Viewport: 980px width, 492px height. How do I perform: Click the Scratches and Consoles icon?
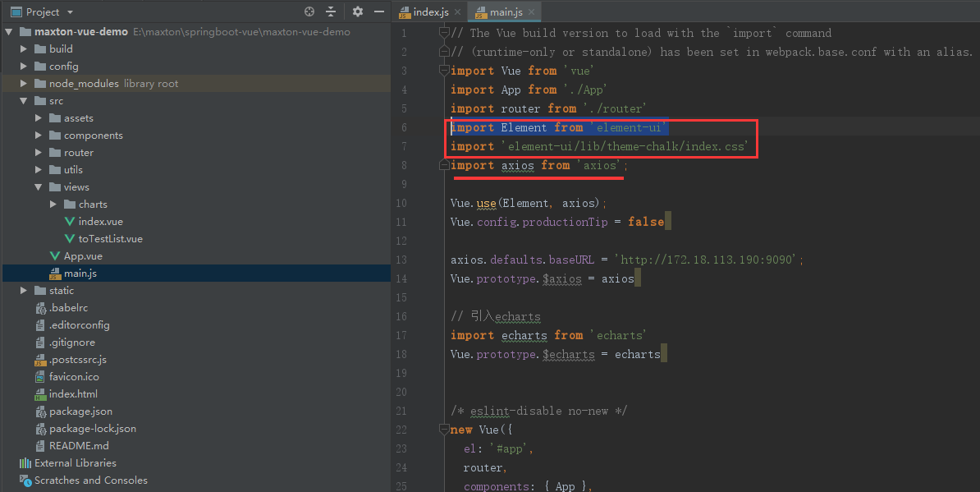25,481
